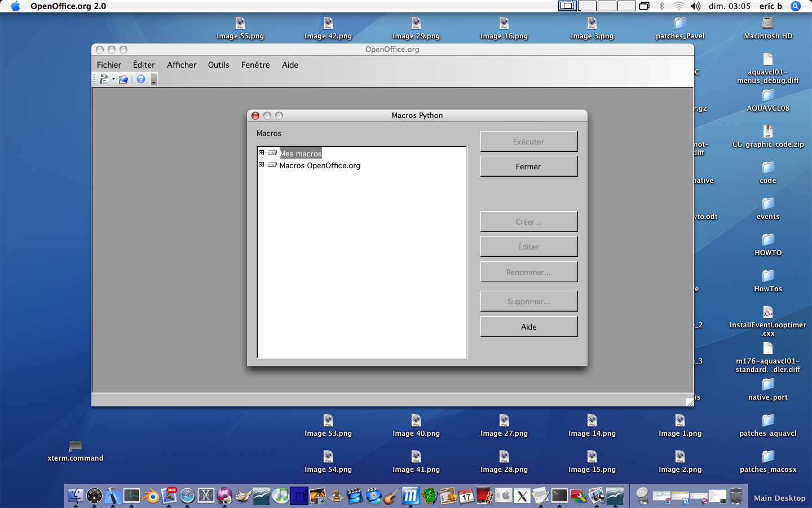Image resolution: width=812 pixels, height=508 pixels.
Task: Open the Fenêtre menu
Action: click(x=255, y=65)
